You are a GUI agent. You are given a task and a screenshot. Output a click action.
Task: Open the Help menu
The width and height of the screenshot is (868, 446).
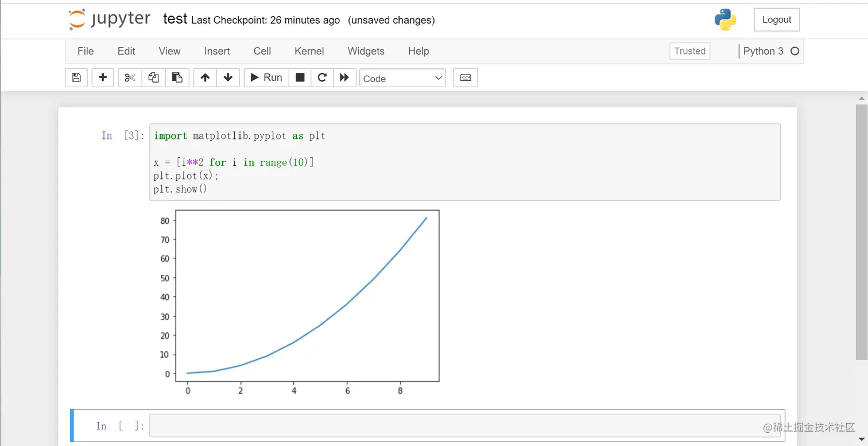pos(418,51)
